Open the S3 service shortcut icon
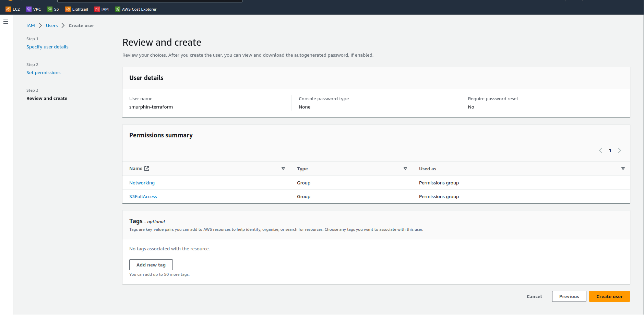The image size is (644, 318). [x=50, y=9]
